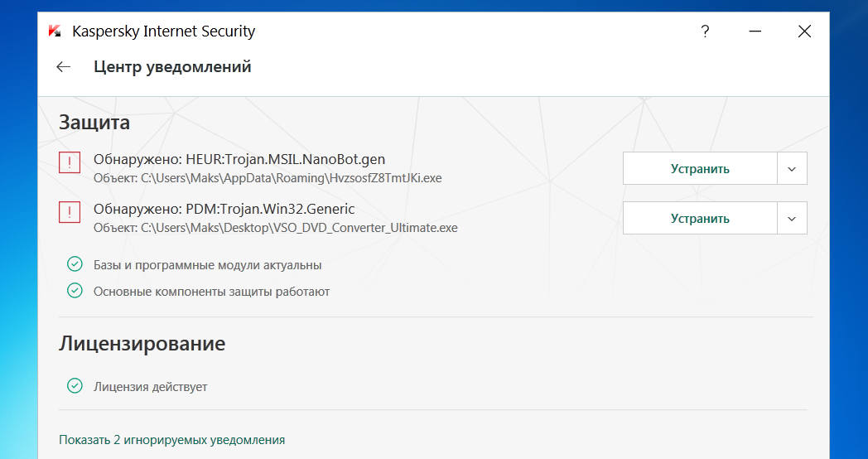This screenshot has width=868, height=459.
Task: Minimize the Kaspersky Internet Security window
Action: (755, 31)
